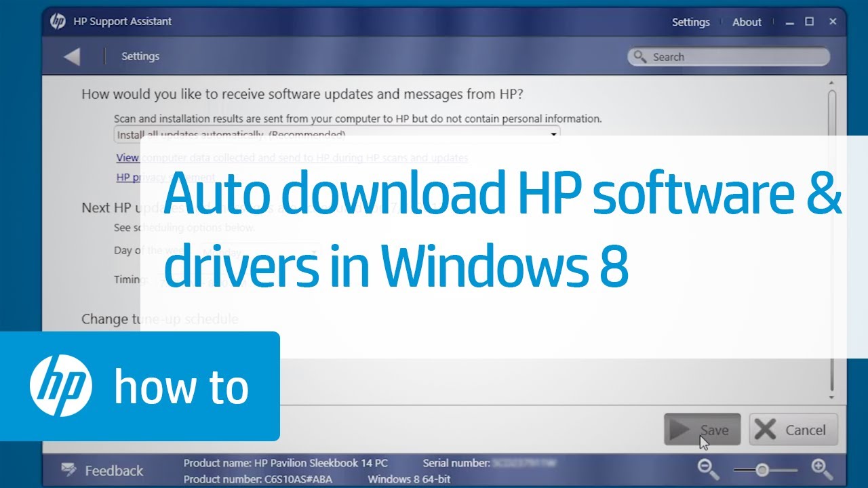Image resolution: width=868 pixels, height=488 pixels.
Task: Minimize the HP Support Assistant window
Action: pyautogui.click(x=789, y=22)
